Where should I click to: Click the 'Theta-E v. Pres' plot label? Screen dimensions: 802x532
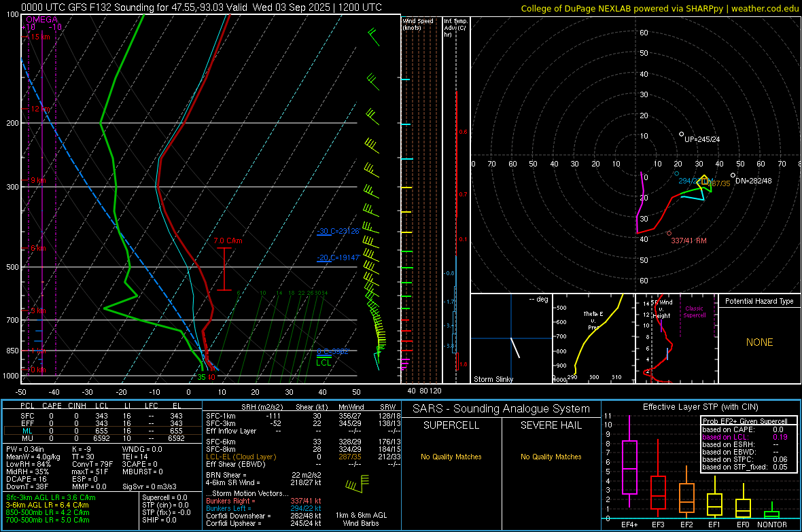593,320
